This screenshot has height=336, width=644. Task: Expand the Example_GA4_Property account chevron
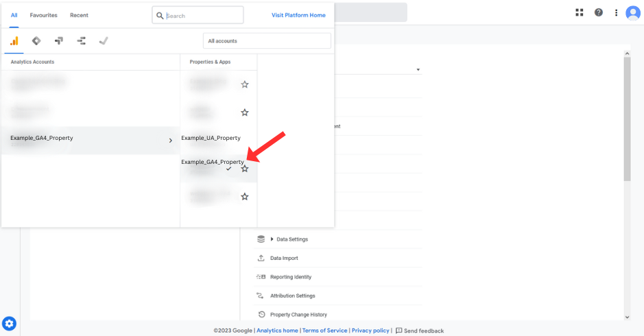171,141
